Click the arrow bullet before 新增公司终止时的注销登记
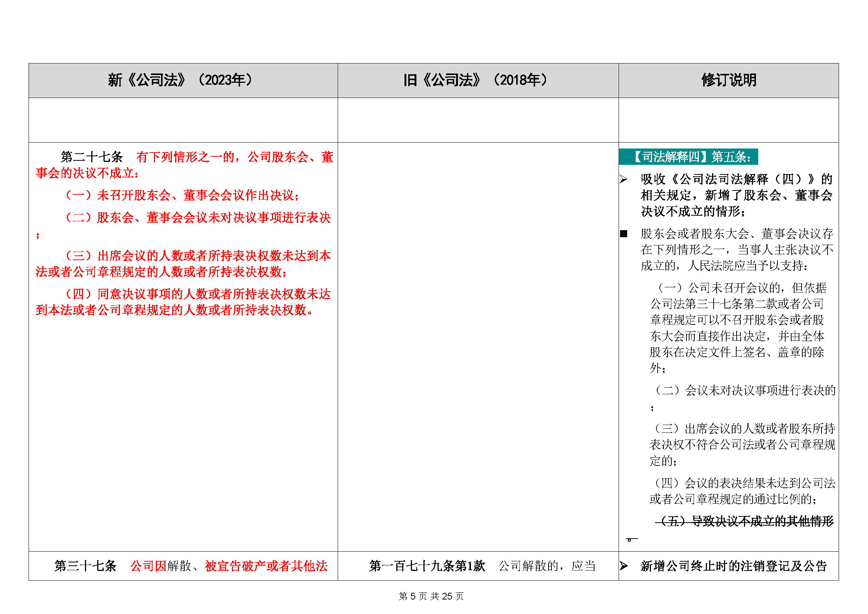The width and height of the screenshot is (868, 614). click(623, 566)
